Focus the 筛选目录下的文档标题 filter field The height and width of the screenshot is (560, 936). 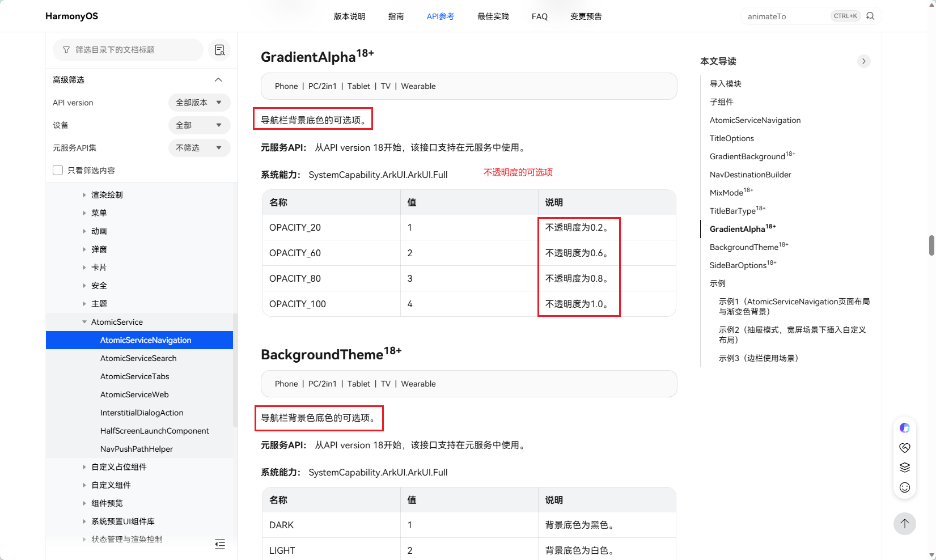point(128,50)
